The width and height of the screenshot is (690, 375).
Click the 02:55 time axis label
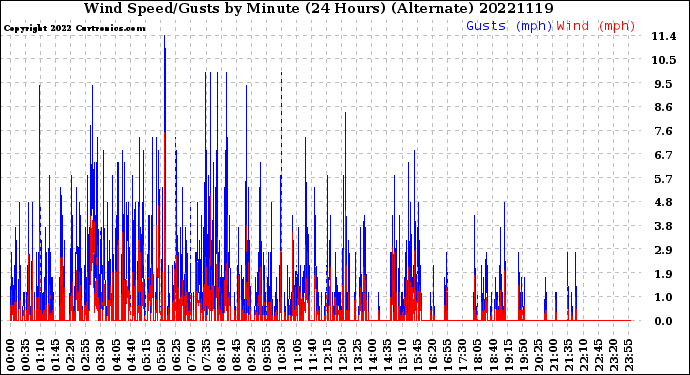coord(86,354)
